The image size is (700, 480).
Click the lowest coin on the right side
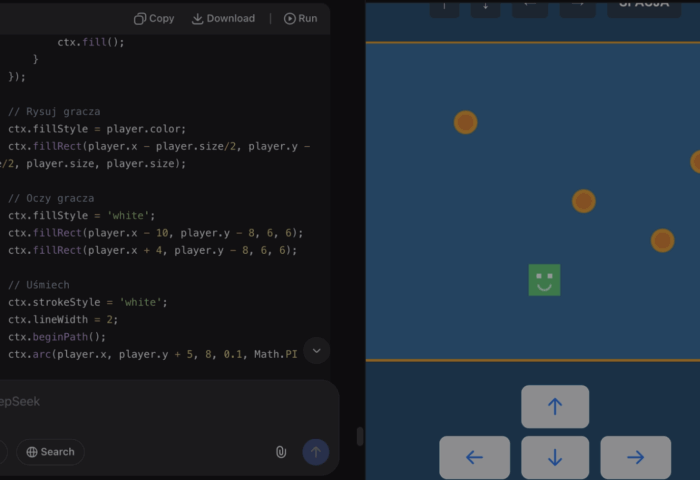click(x=662, y=240)
